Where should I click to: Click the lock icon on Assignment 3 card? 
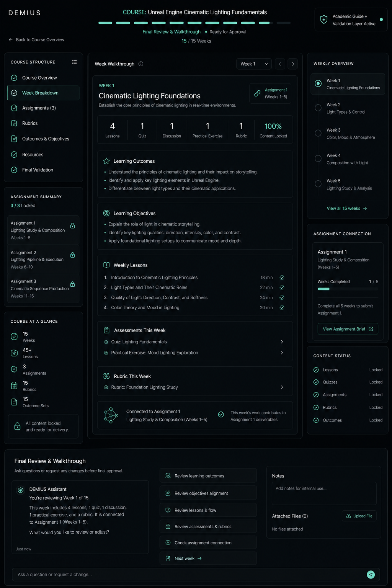pyautogui.click(x=73, y=284)
